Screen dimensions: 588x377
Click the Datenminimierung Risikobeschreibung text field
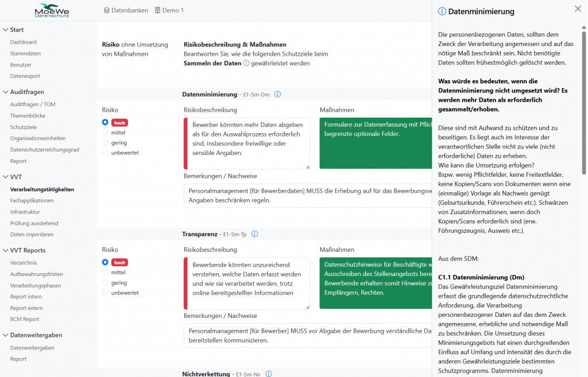pos(246,143)
